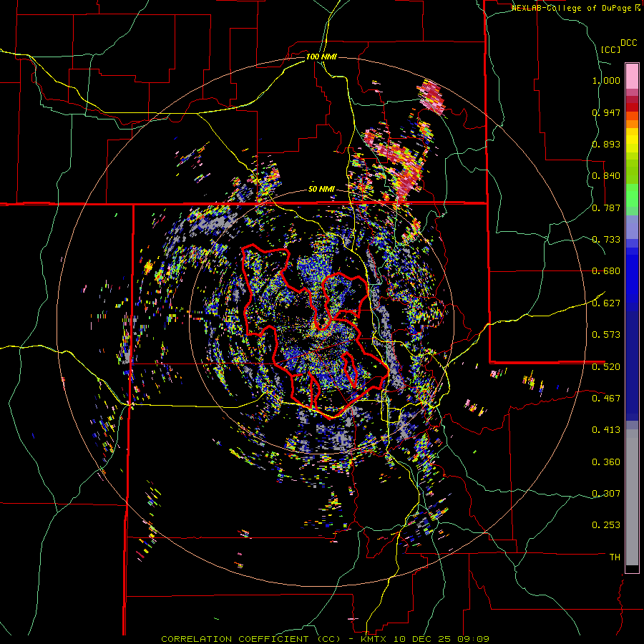Click the CORRELATION COEFFICIENT title text

click(251, 639)
